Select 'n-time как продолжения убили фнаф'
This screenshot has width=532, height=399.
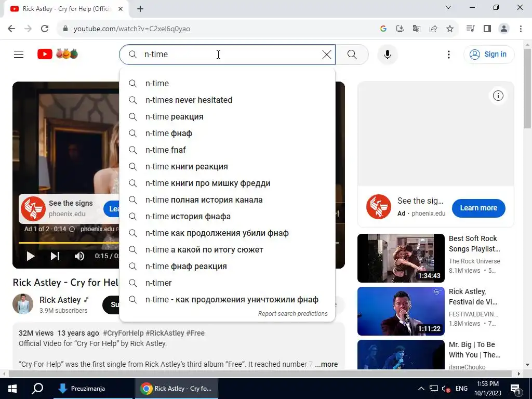tap(228, 233)
